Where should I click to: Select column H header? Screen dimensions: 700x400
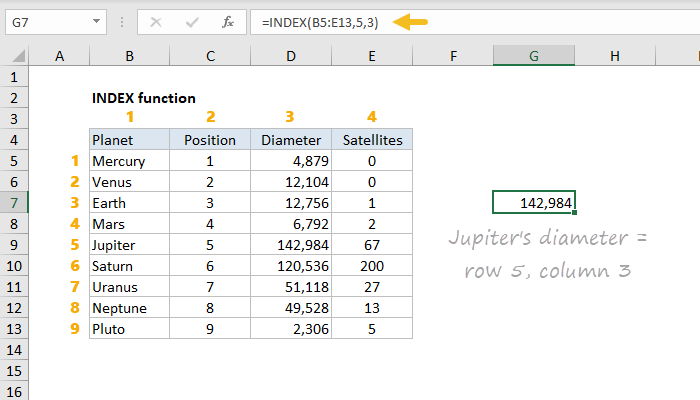click(x=615, y=56)
